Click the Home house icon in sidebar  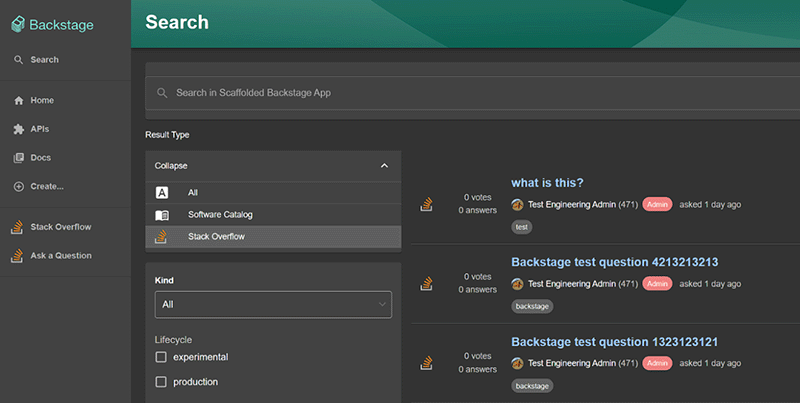pyautogui.click(x=18, y=101)
